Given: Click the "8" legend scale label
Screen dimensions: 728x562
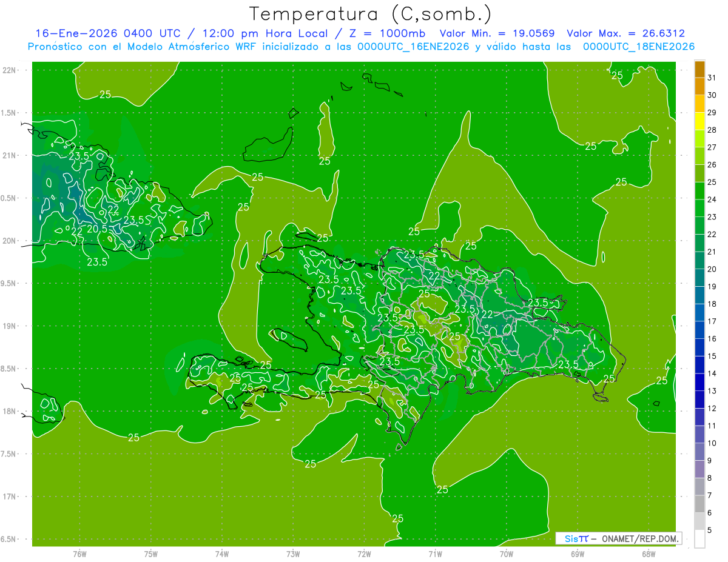Looking at the screenshot, I should [x=710, y=478].
